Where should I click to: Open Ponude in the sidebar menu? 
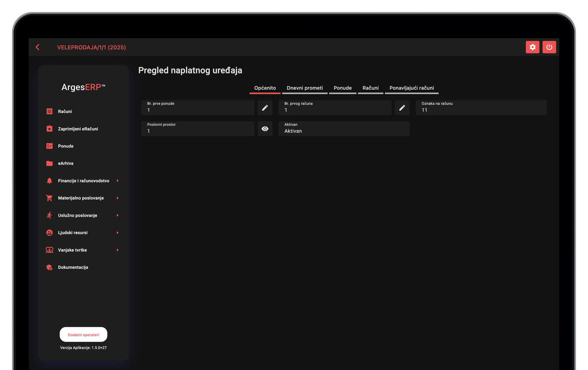[66, 146]
